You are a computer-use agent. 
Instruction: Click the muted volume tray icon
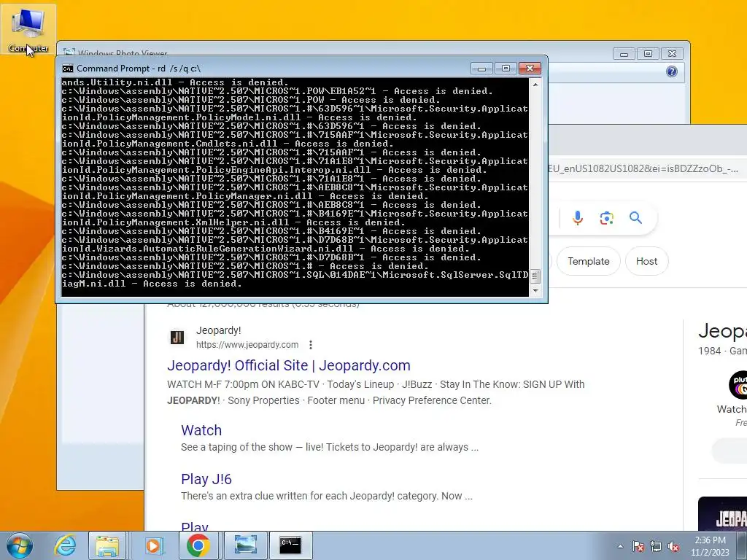(673, 546)
